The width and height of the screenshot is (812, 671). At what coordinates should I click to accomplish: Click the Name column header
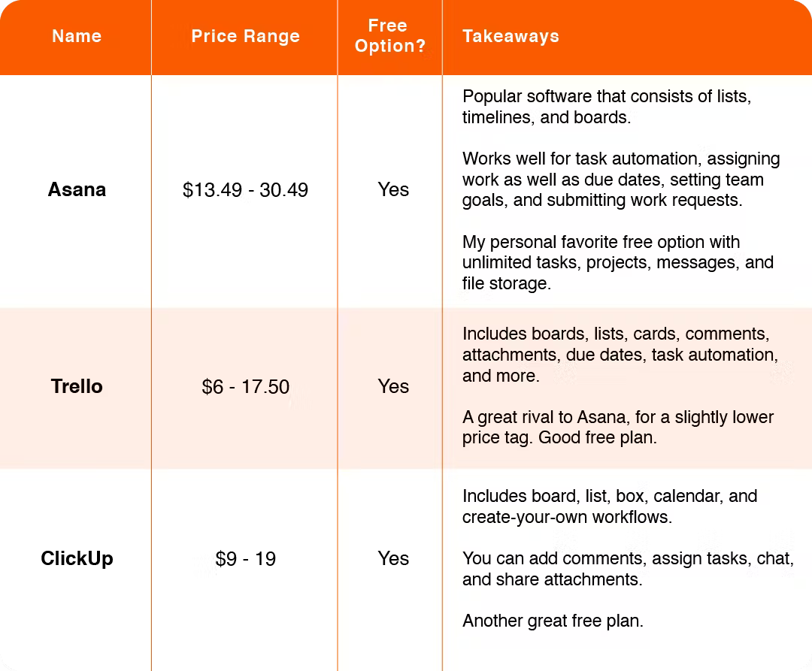(77, 36)
